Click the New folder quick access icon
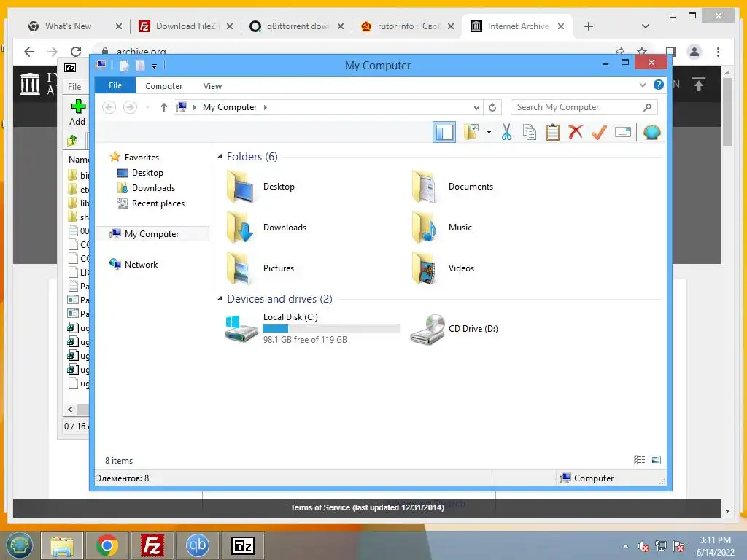Screen dimensions: 747x560 point(140,66)
